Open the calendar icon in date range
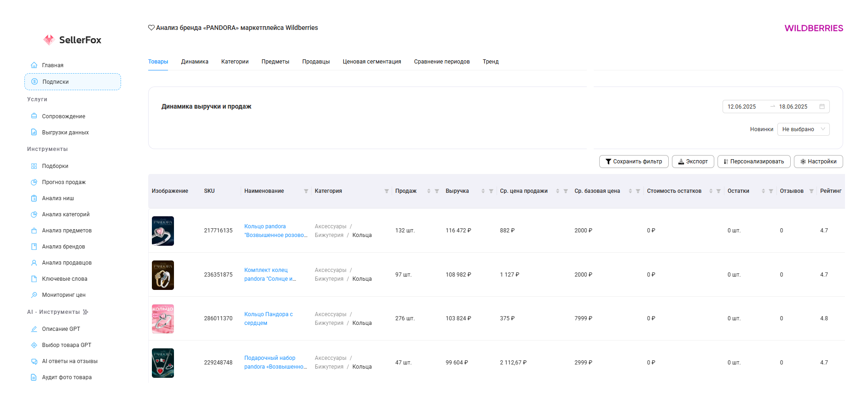The width and height of the screenshot is (868, 416). click(822, 106)
